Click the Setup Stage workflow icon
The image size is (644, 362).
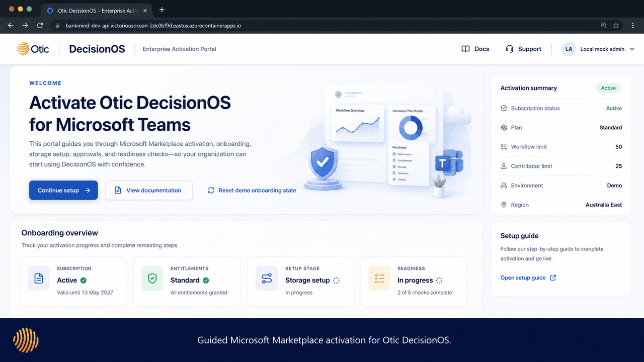tap(267, 279)
